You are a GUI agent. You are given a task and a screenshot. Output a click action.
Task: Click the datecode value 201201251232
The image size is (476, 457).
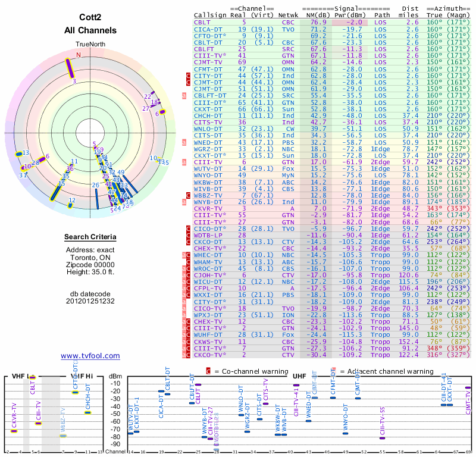90,301
